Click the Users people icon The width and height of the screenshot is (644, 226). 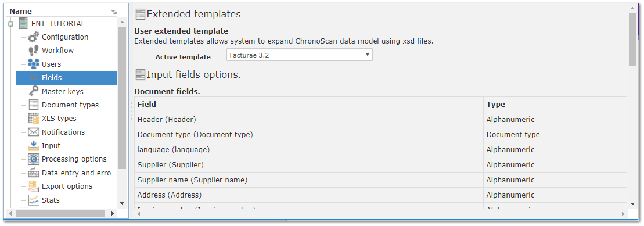[34, 64]
